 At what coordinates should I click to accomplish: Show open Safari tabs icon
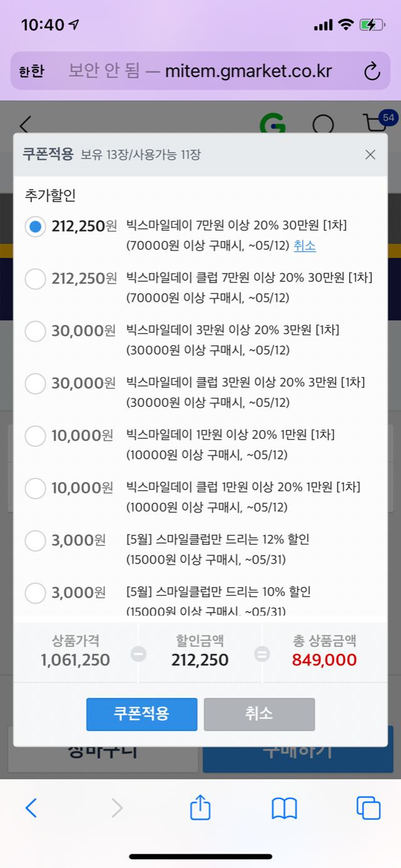tap(368, 808)
